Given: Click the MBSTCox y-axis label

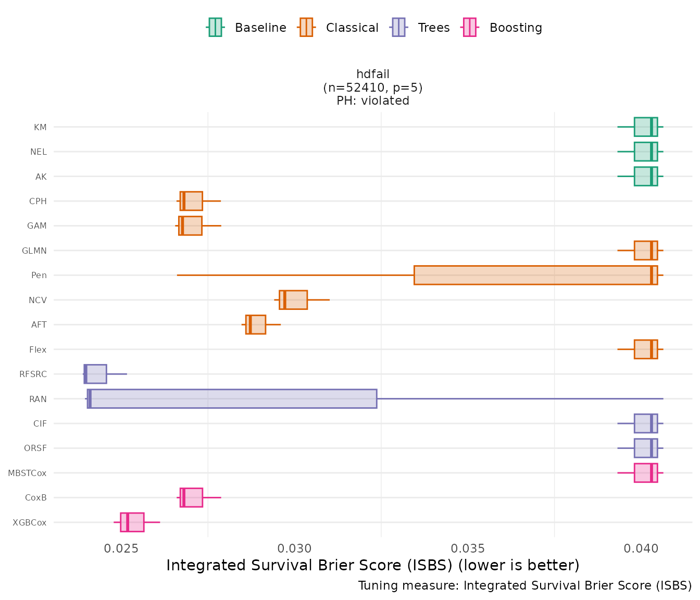Looking at the screenshot, I should click(x=27, y=473).
